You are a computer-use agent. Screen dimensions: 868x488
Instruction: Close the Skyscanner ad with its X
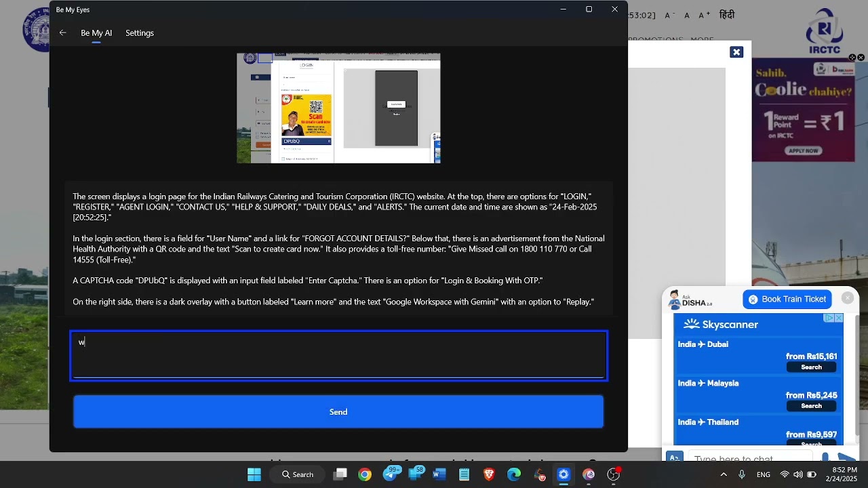[839, 318]
